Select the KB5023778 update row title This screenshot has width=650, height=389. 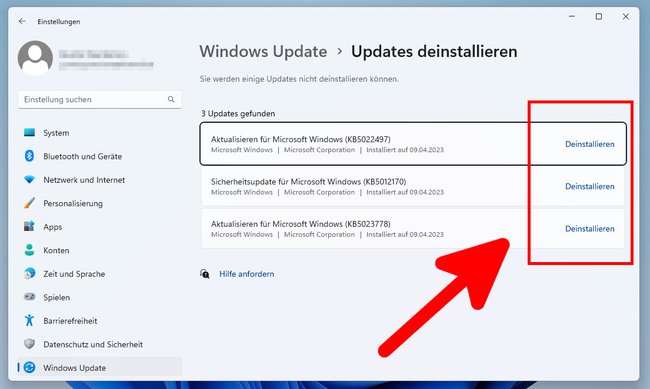(x=301, y=224)
